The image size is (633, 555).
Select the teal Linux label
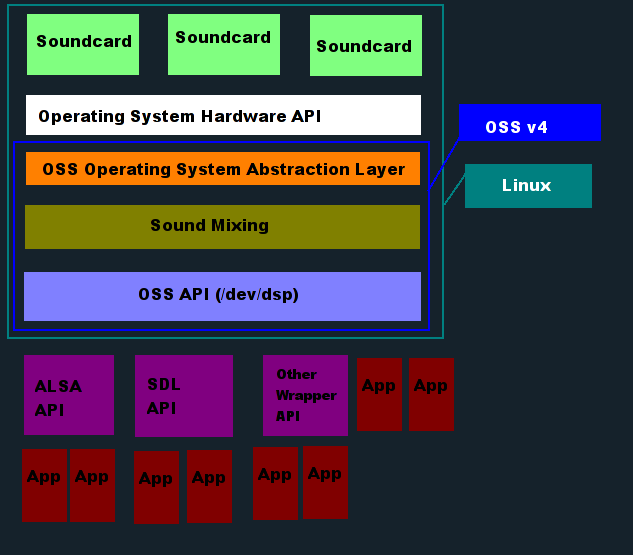coord(528,186)
